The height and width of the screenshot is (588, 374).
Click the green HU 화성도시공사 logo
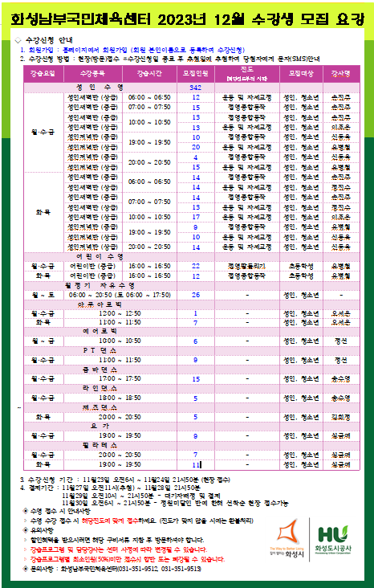tap(334, 539)
